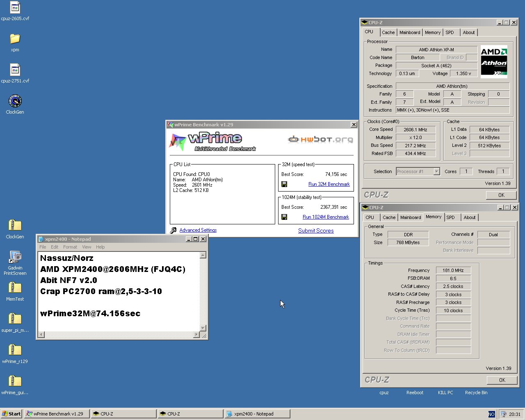Click the wPrime title bar icon

point(170,125)
